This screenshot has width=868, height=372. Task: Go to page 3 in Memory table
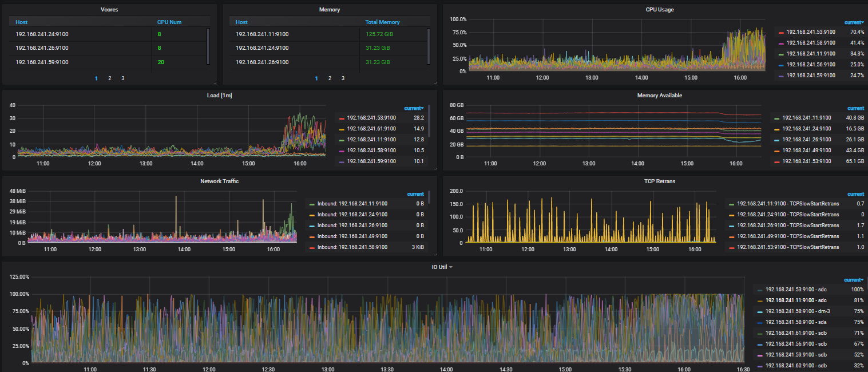point(343,78)
